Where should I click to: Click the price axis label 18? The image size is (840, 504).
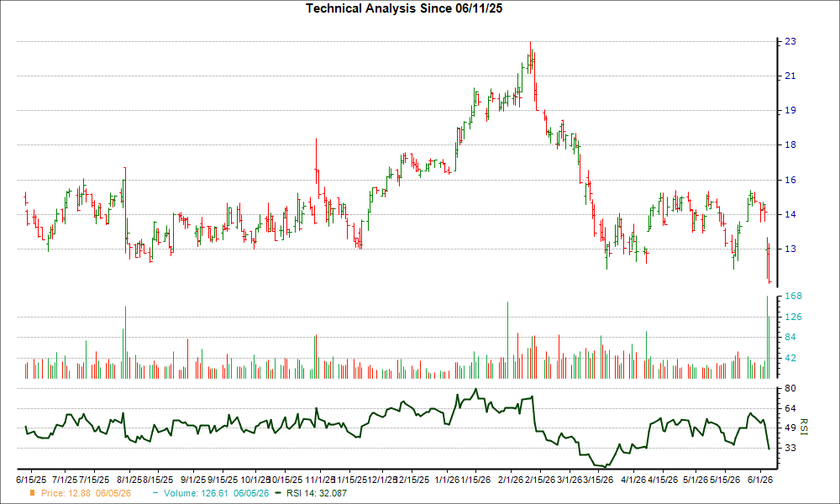[790, 145]
